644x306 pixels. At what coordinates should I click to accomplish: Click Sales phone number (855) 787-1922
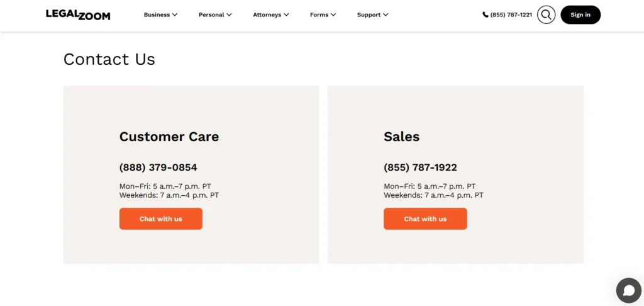420,167
